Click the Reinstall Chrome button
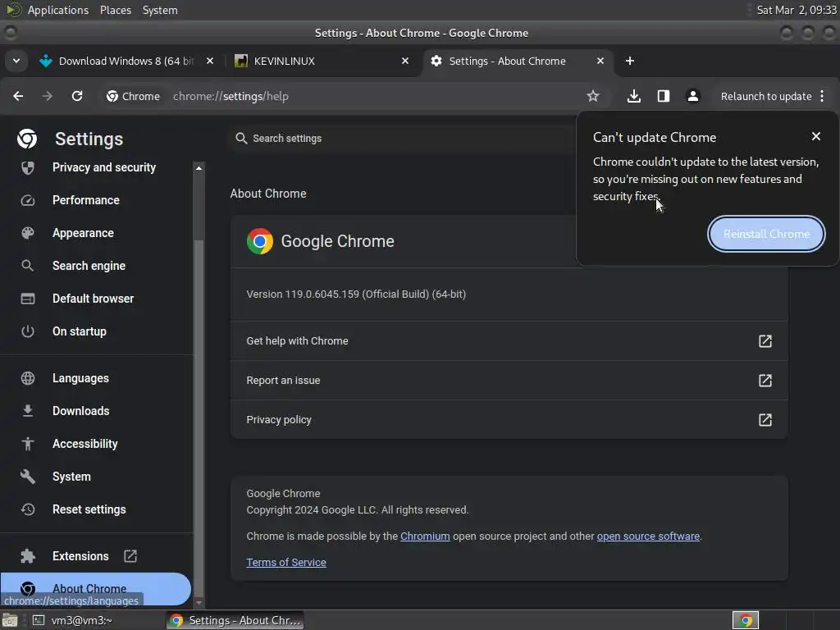The height and width of the screenshot is (630, 840). coord(766,234)
